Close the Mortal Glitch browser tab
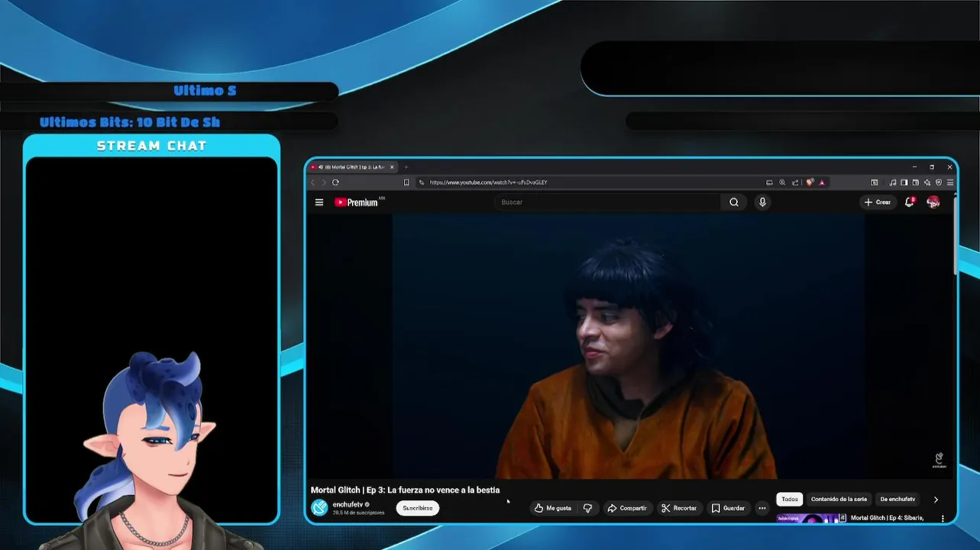980x550 pixels. [393, 167]
